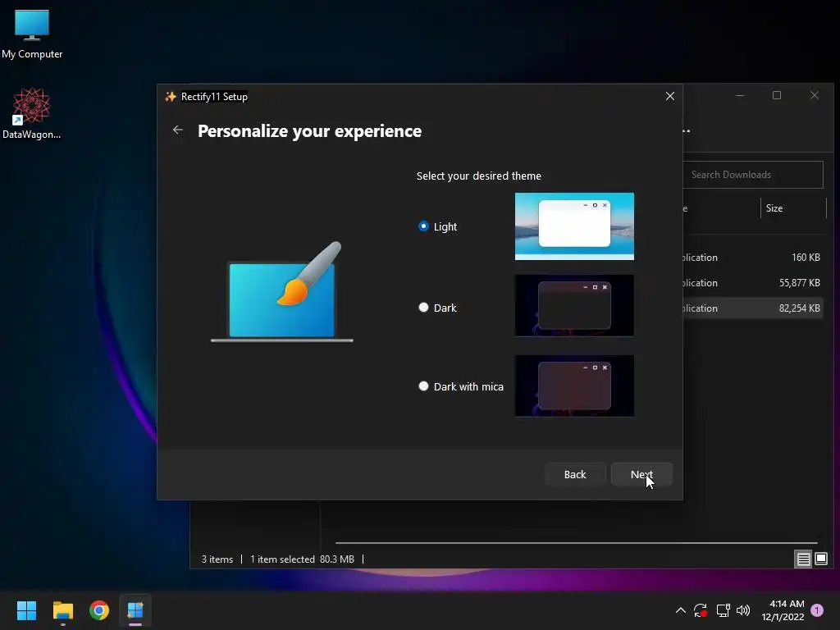Click the Light theme preview thumbnail
This screenshot has width=840, height=630.
click(574, 226)
